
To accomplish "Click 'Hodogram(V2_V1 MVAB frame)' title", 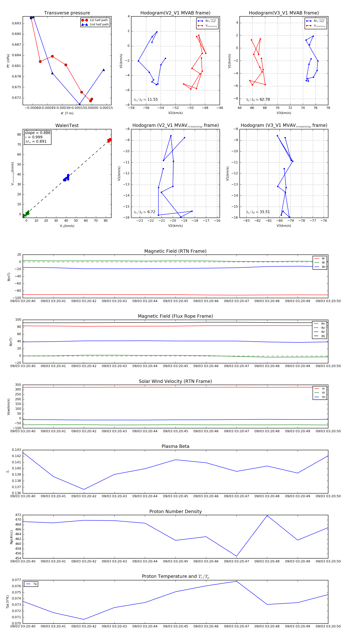I will (175, 13).
